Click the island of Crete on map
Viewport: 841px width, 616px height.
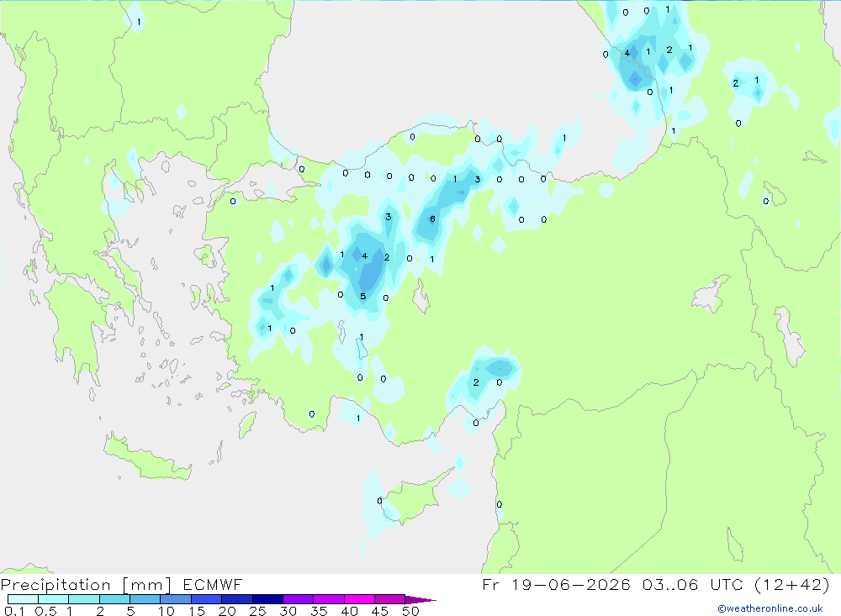[147, 457]
